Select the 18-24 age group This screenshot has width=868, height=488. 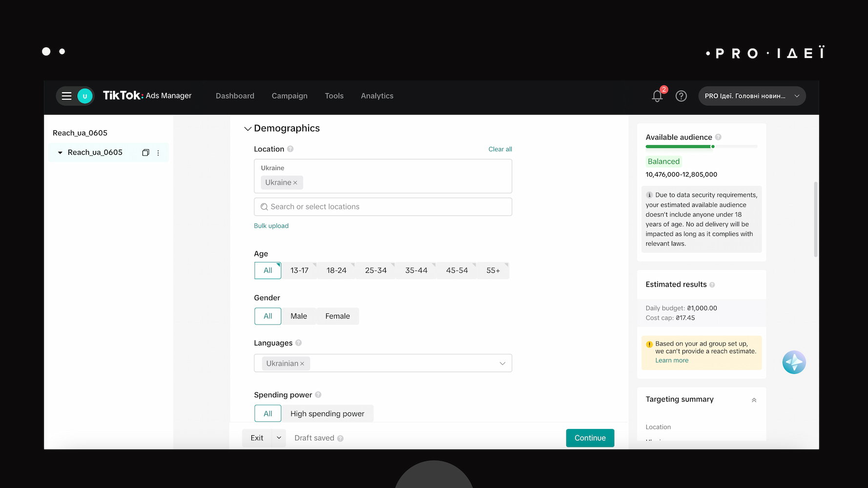click(336, 270)
